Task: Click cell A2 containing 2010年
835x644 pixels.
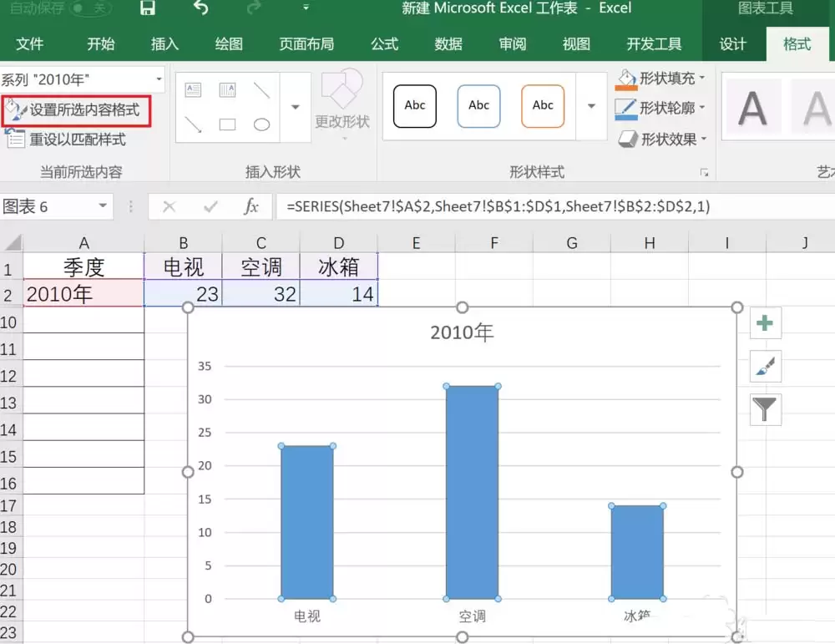Action: [x=83, y=293]
